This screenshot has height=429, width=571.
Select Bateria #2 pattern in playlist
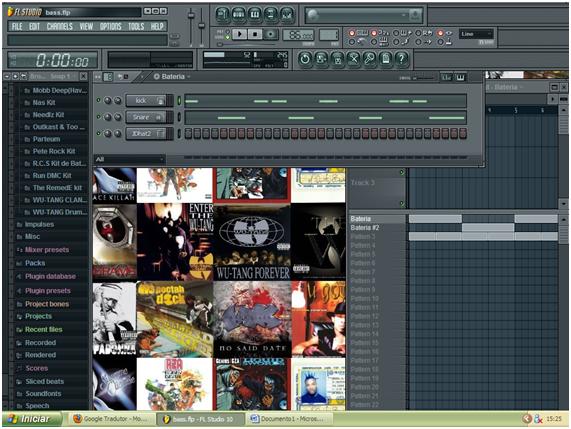(x=365, y=228)
